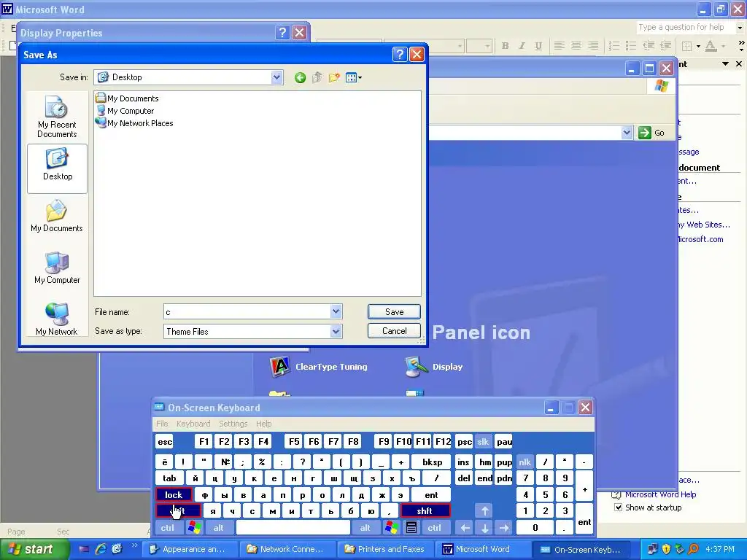The width and height of the screenshot is (747, 560).
Task: Open Display control panel icon
Action: click(433, 367)
